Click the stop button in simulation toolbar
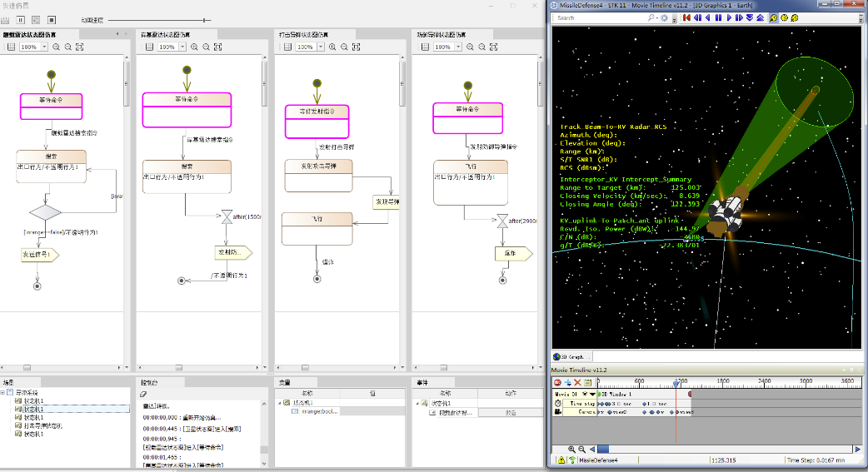 click(x=51, y=19)
